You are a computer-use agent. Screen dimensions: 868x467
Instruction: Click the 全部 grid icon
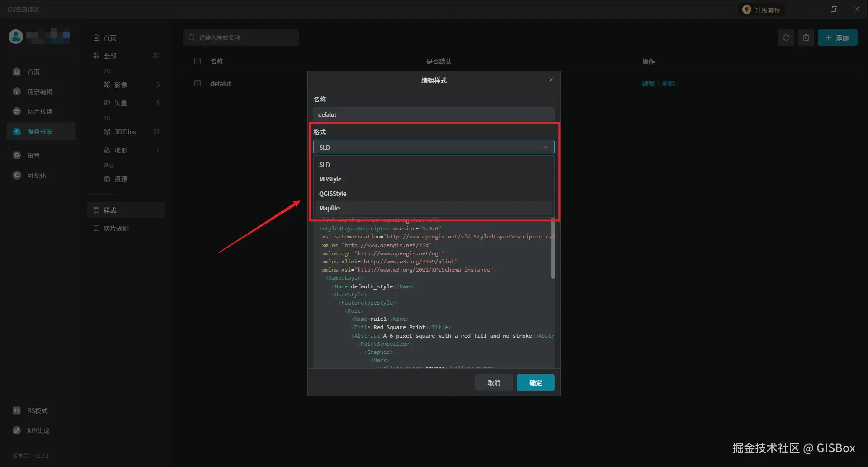coord(96,56)
